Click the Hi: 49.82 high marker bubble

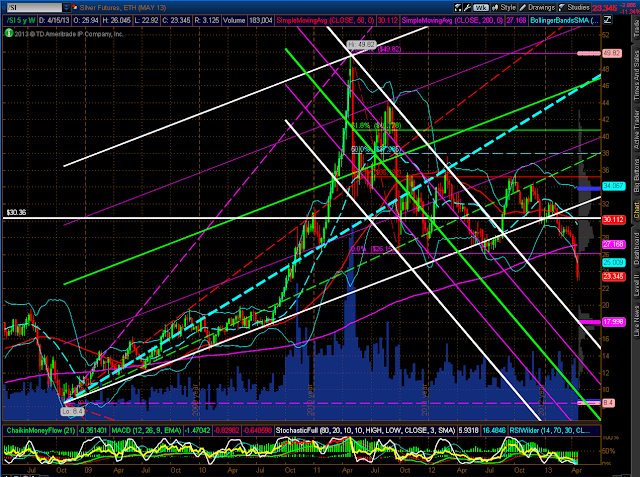[x=361, y=44]
